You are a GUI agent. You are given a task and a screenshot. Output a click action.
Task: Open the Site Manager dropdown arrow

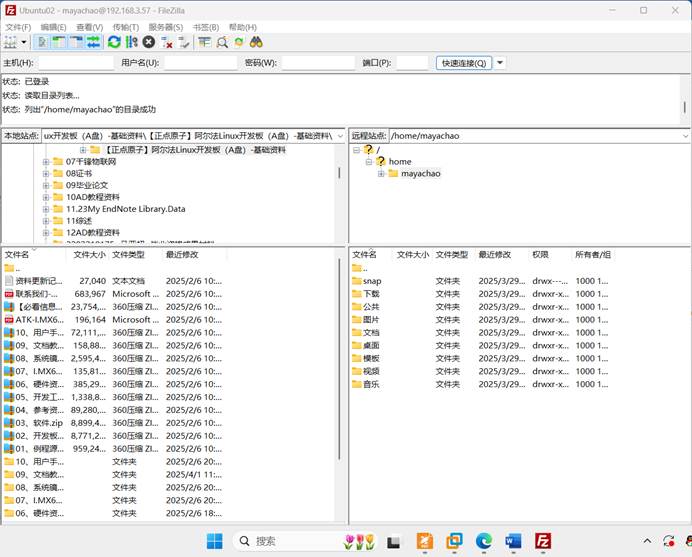[24, 42]
